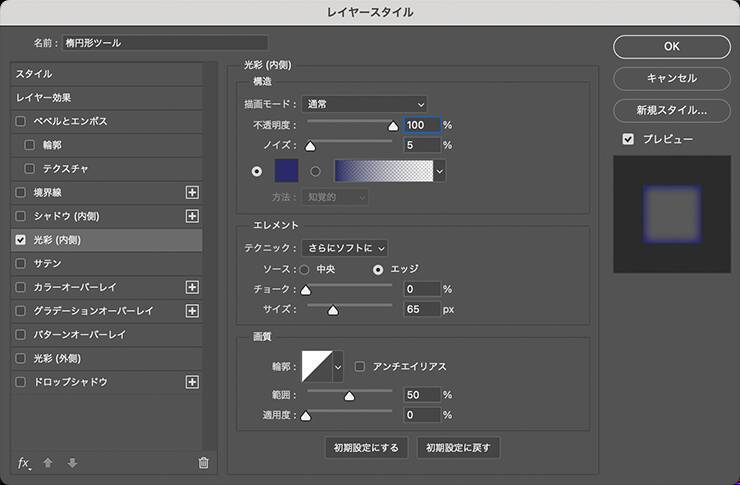The height and width of the screenshot is (485, 740).
Task: Move effect up with the arrow icon
Action: coord(48,462)
